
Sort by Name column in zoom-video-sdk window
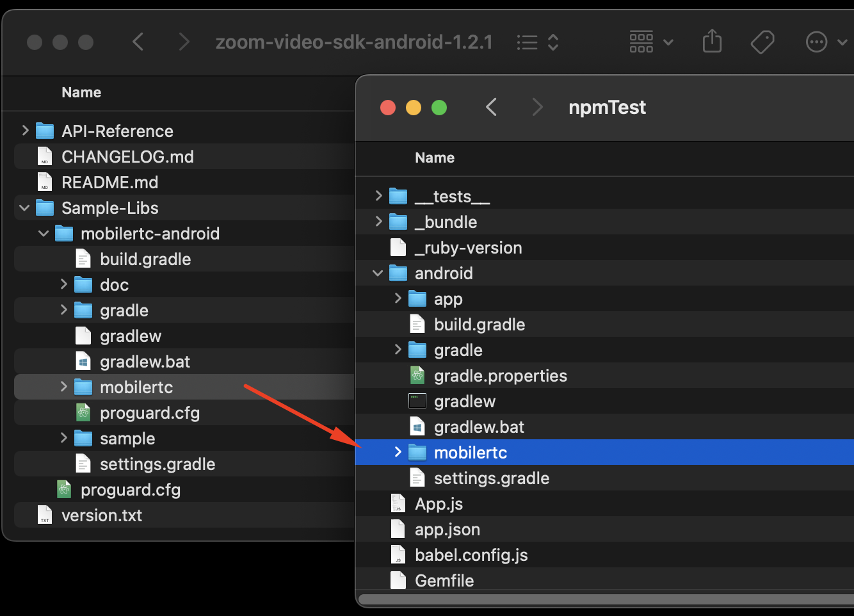[x=81, y=92]
